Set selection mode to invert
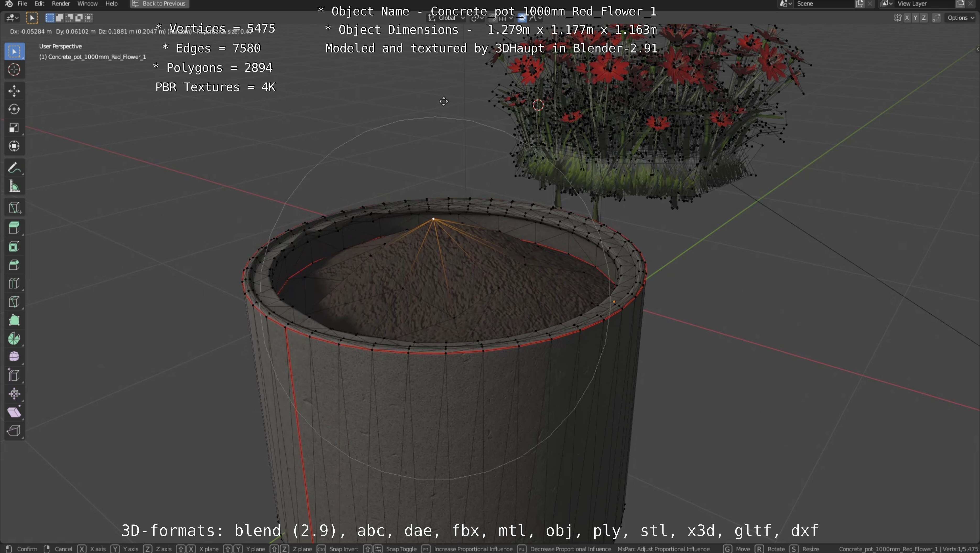 pyautogui.click(x=79, y=18)
